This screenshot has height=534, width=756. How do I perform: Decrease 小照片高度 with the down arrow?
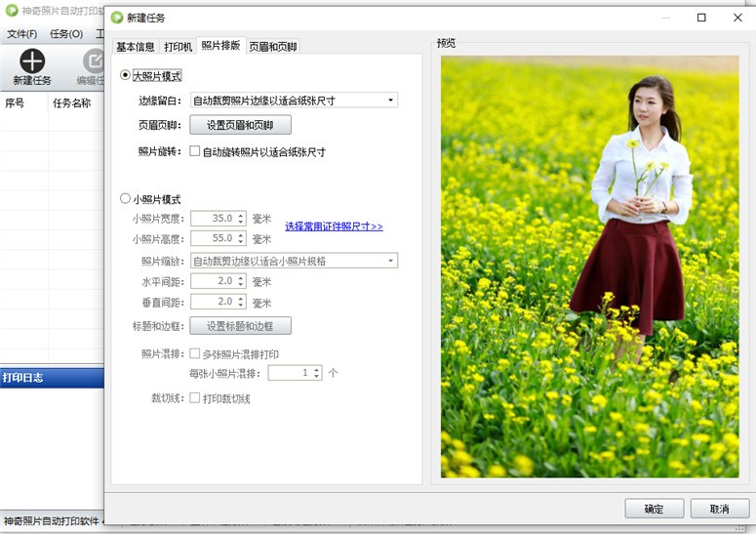(241, 241)
